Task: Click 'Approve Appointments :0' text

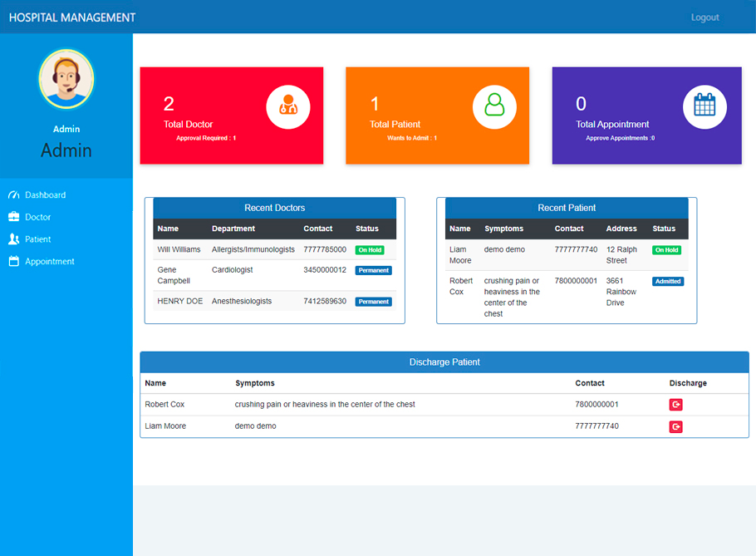Action: (620, 138)
